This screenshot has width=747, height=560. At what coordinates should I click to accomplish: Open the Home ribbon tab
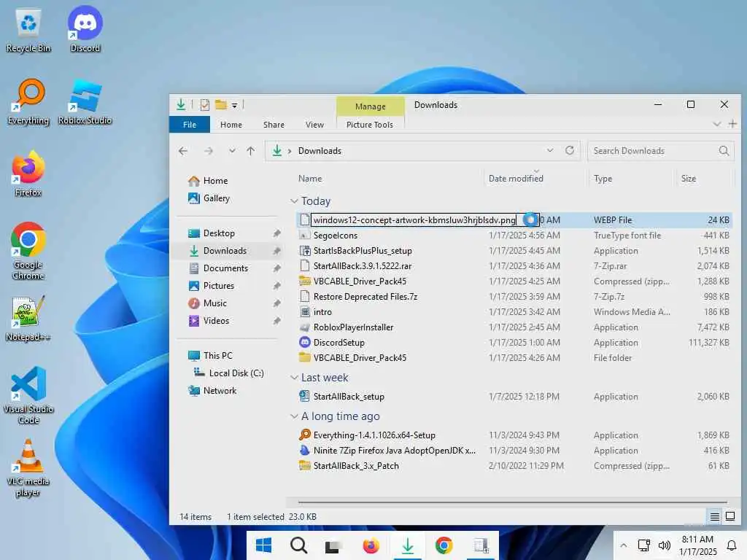231,124
